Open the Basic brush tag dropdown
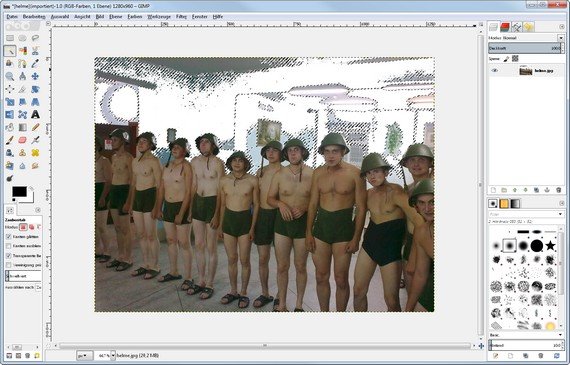Image resolution: width=570 pixels, height=365 pixels. click(526, 335)
